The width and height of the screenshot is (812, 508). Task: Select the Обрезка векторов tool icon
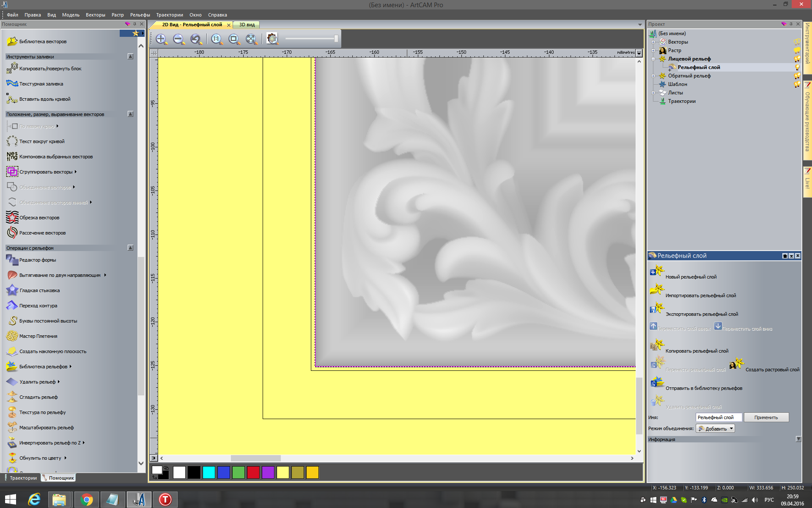[x=12, y=218]
